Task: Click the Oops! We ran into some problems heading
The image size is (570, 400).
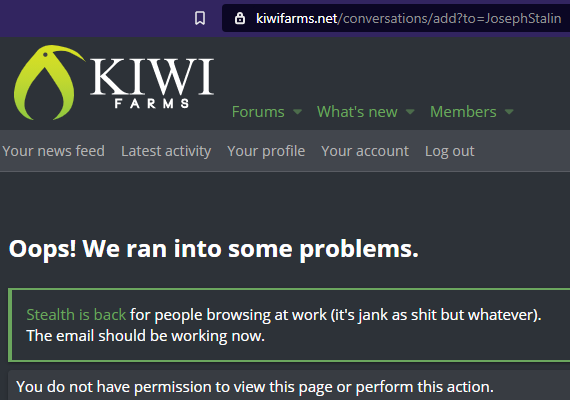Action: coord(214,249)
